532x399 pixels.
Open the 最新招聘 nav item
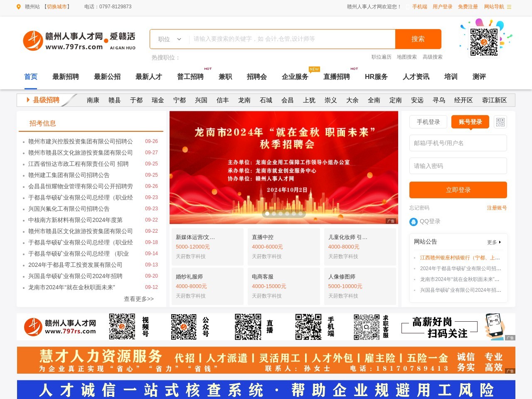66,76
